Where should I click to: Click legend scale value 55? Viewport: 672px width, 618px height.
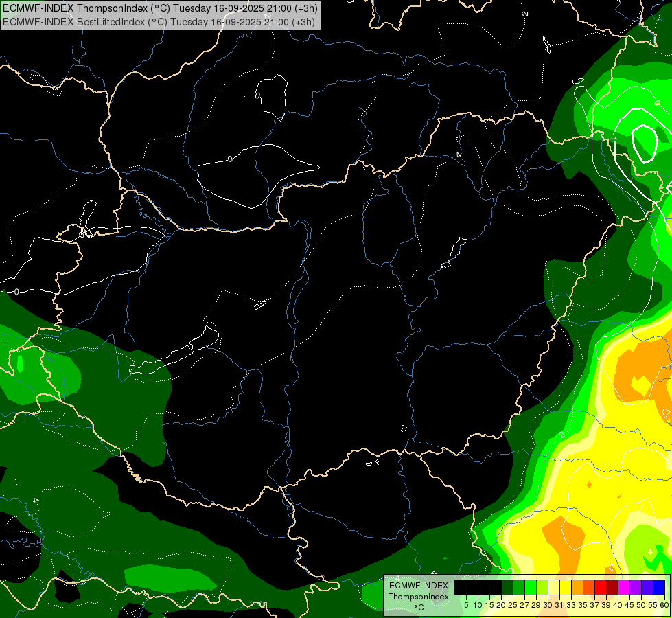pyautogui.click(x=653, y=605)
